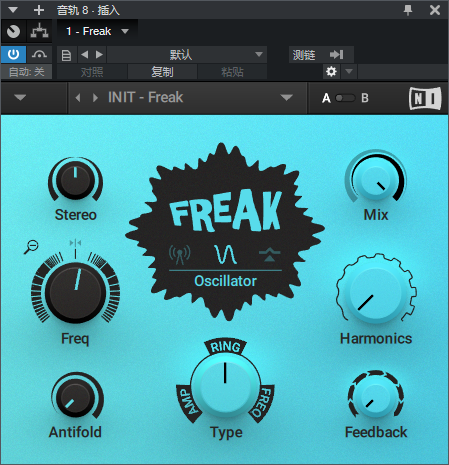
Task: Go to previous host preset arrow
Action: point(85,54)
